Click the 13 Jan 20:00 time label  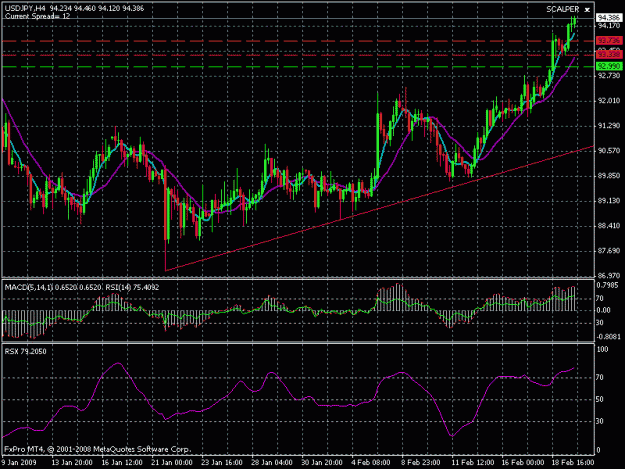coord(72,463)
